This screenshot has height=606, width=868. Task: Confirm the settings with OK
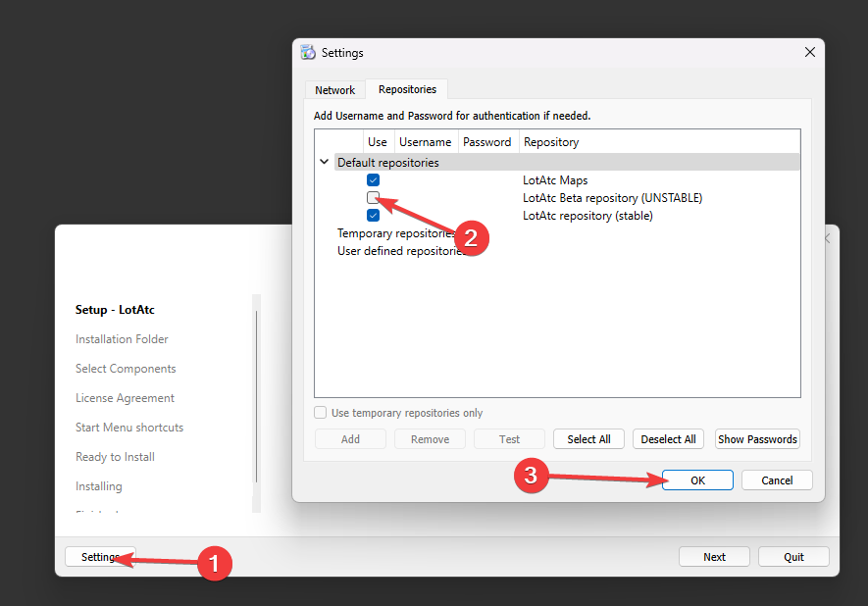coord(697,480)
